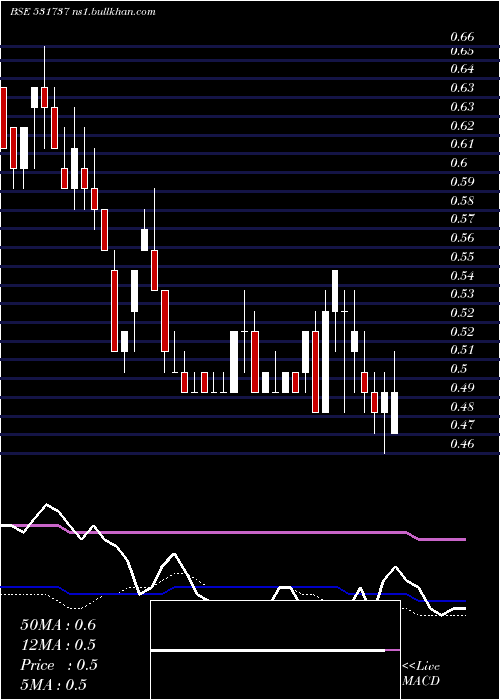Image resolution: width=500 pixels, height=700 pixels.
Task: Select the 5MA : 0.5 readout
Action: (54, 685)
